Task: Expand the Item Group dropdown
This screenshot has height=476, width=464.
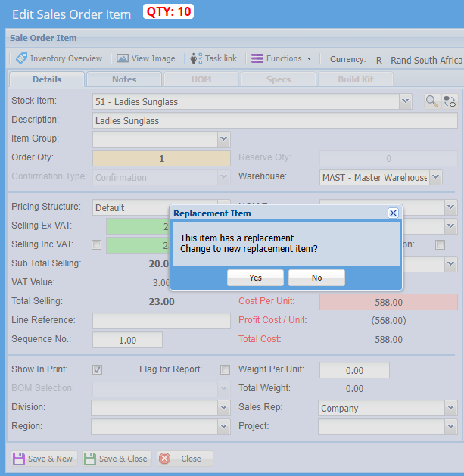Action: [224, 139]
